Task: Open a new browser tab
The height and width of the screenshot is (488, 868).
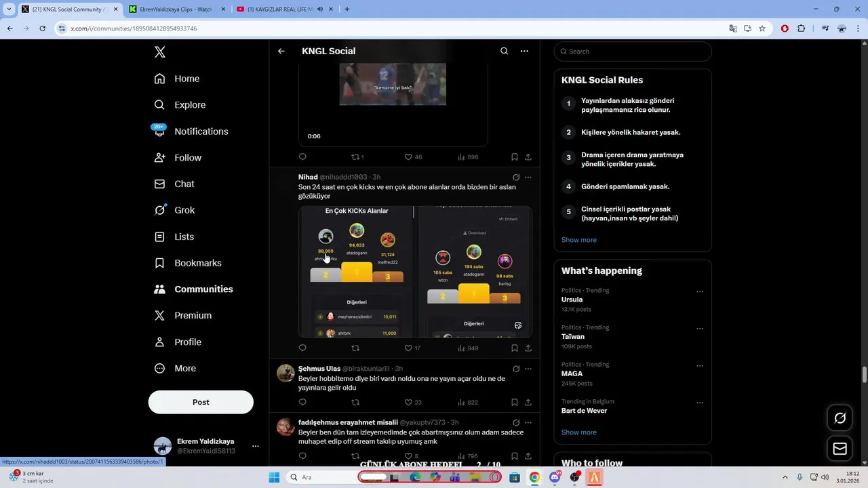Action: click(x=347, y=9)
